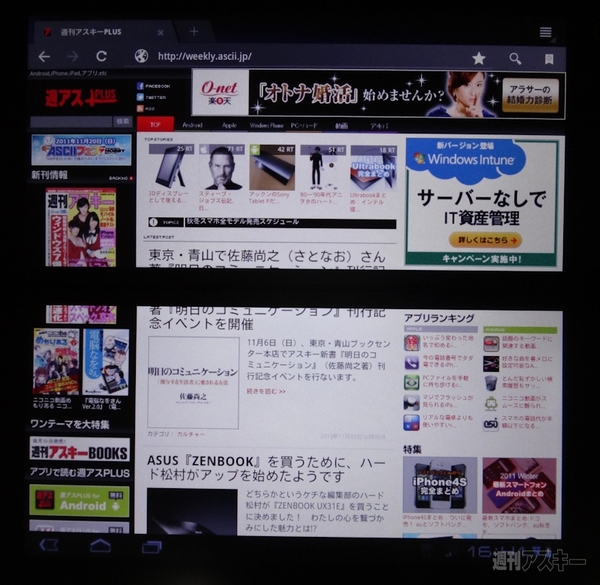The height and width of the screenshot is (585, 600).
Task: Open the 3Dディスプレー top story thumbnail
Action: (x=171, y=167)
